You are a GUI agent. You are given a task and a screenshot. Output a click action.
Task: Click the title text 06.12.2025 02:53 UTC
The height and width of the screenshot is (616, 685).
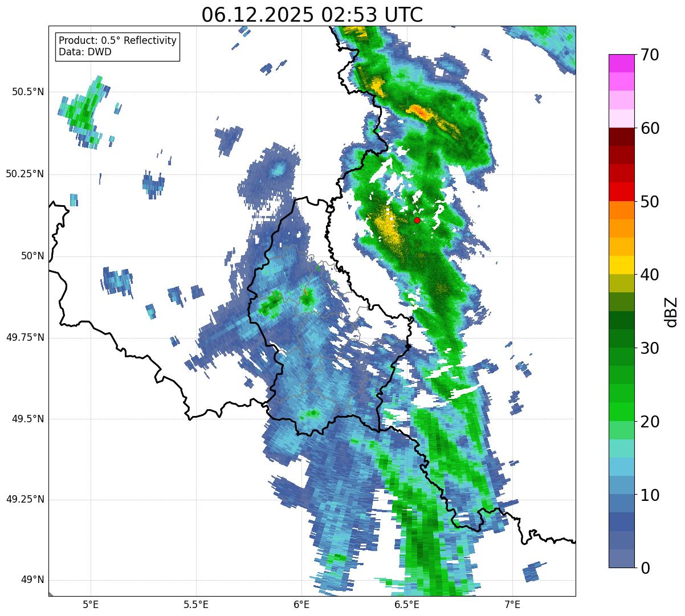tap(312, 15)
